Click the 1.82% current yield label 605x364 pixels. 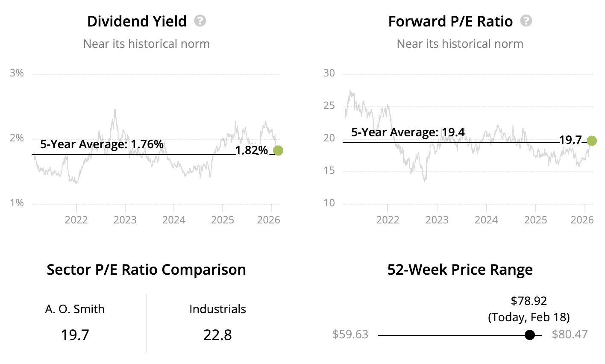tap(251, 150)
